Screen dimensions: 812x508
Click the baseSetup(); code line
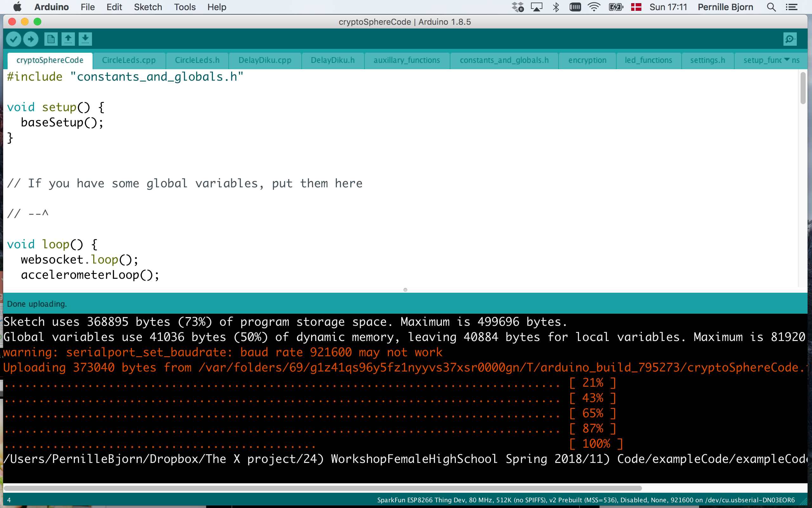click(x=62, y=123)
